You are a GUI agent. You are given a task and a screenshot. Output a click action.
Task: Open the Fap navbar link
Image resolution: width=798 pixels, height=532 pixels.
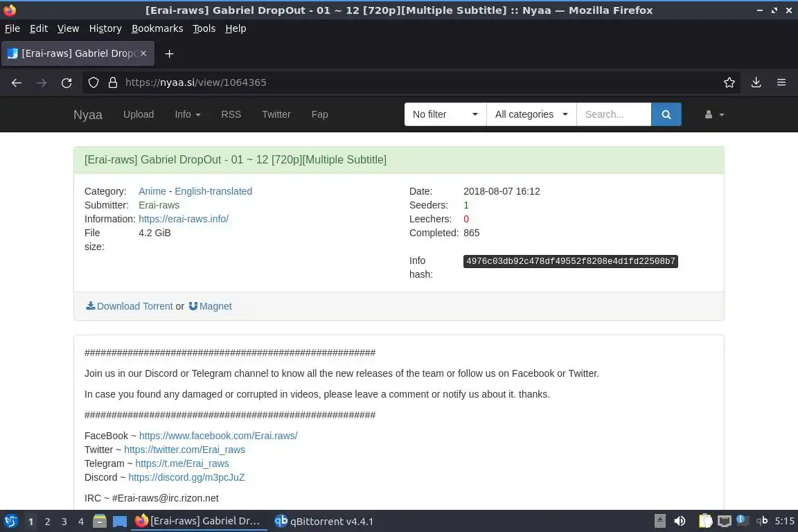click(319, 114)
